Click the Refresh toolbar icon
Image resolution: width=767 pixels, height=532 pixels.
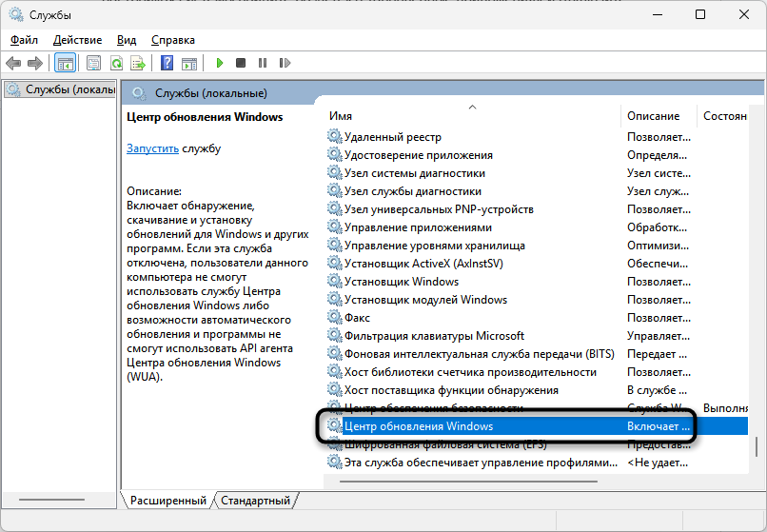(116, 63)
